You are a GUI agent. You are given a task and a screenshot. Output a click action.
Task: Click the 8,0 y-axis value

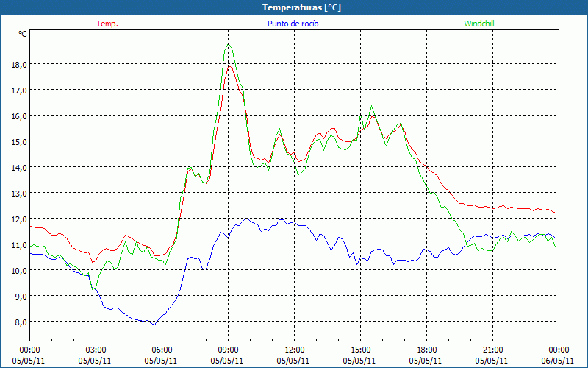[21, 322]
